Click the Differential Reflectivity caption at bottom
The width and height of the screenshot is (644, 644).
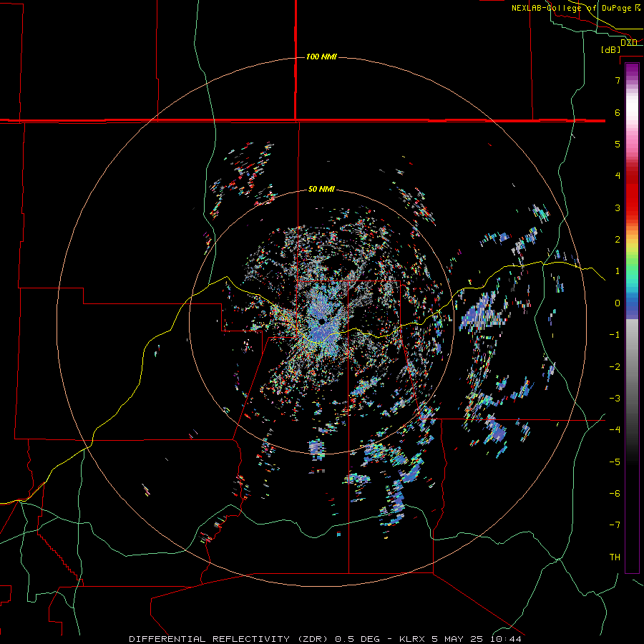(x=326, y=639)
